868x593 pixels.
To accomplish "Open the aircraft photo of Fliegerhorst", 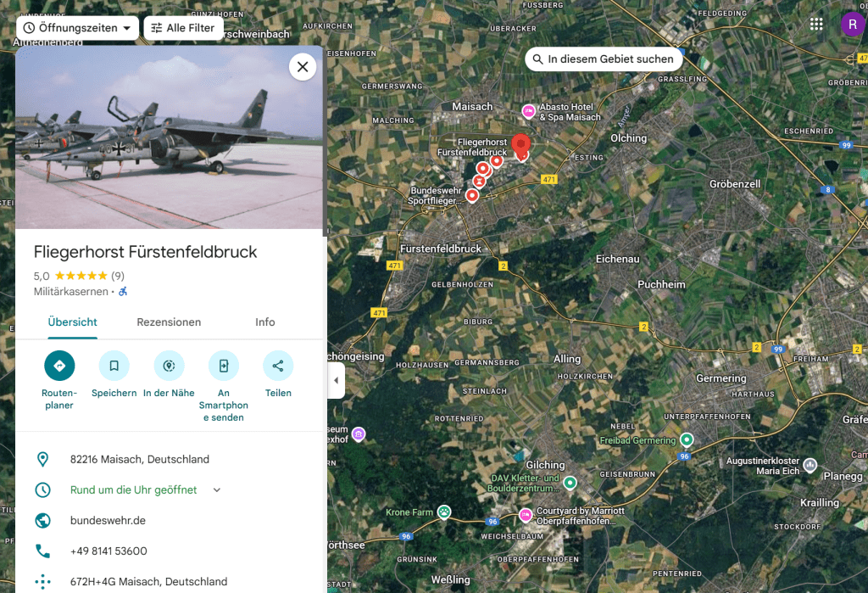I will 169,137.
